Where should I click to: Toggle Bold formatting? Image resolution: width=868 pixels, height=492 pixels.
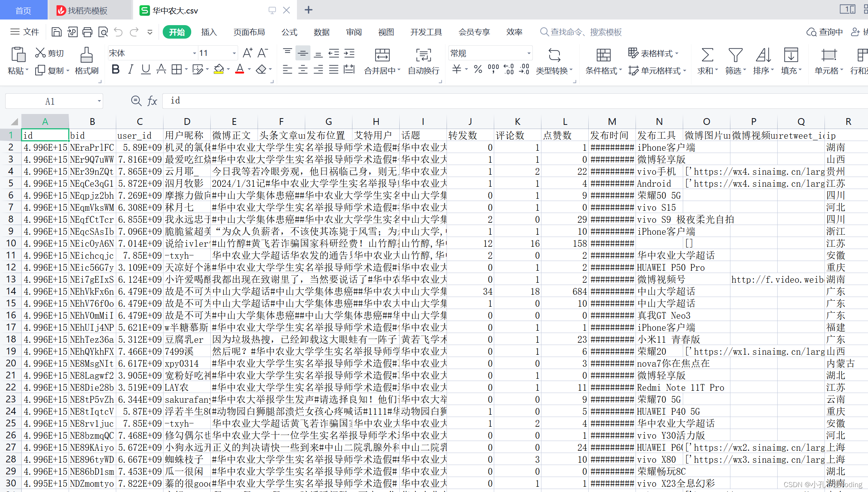[x=116, y=69]
